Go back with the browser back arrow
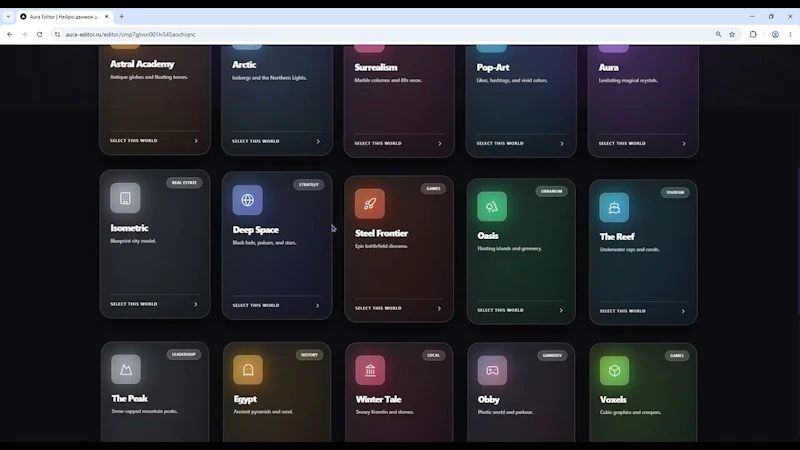The width and height of the screenshot is (800, 450). click(x=10, y=34)
